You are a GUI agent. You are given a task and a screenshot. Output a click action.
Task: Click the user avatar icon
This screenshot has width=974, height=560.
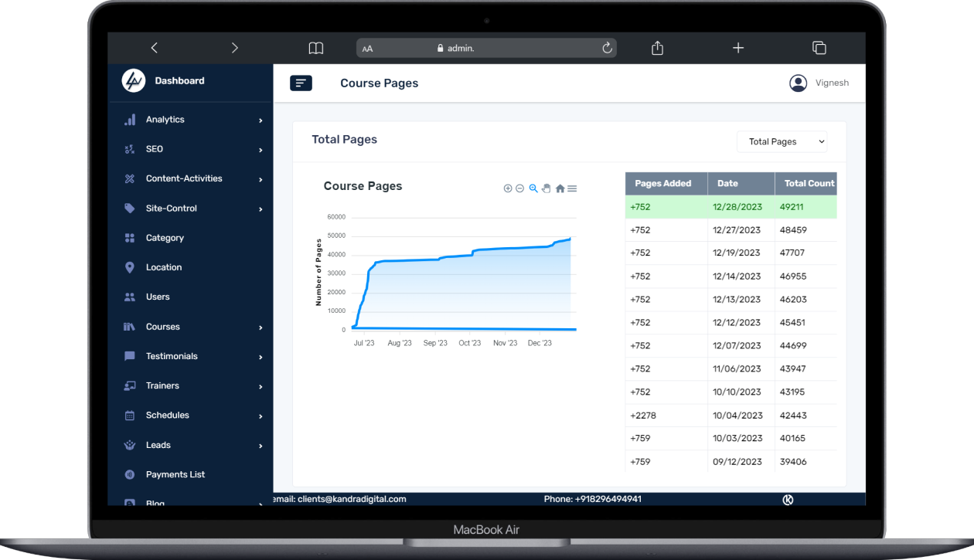[799, 83]
